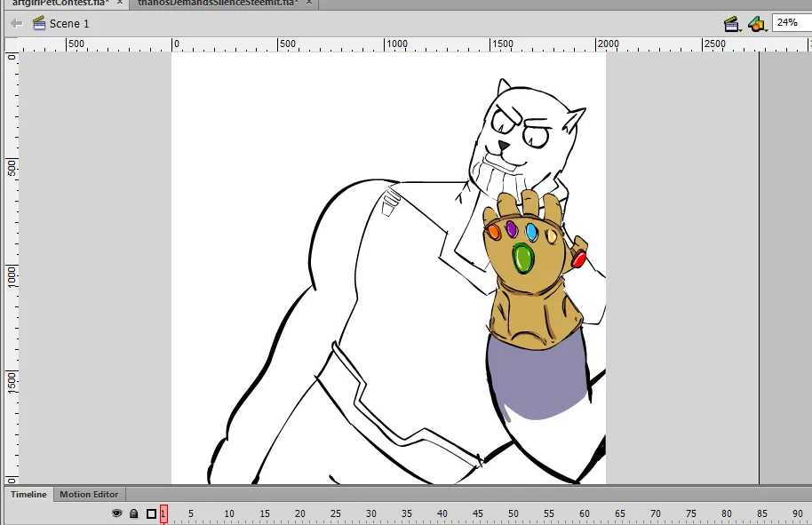The height and width of the screenshot is (525, 812).
Task: Select the blue gem on the gauntlet knuckles
Action: pos(532,232)
